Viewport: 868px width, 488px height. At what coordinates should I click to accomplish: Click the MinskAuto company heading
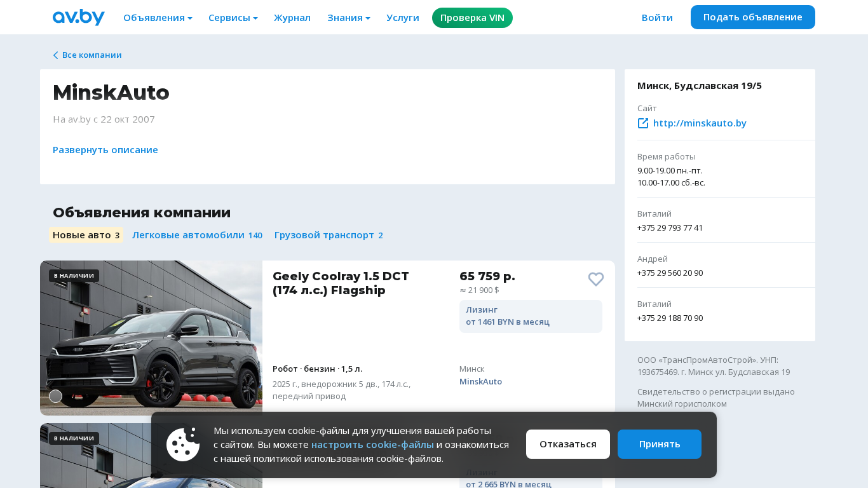point(111,93)
